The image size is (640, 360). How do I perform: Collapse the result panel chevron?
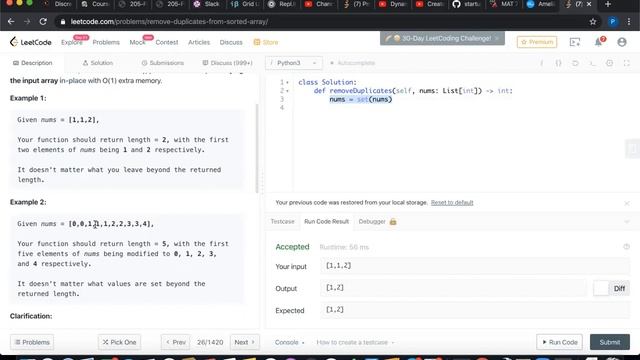627,222
